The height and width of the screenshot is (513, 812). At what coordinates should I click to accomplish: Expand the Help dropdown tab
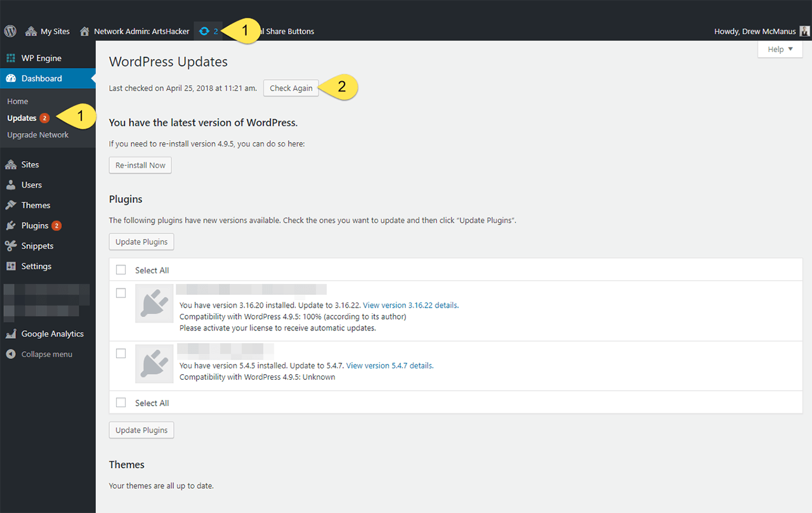click(x=780, y=49)
